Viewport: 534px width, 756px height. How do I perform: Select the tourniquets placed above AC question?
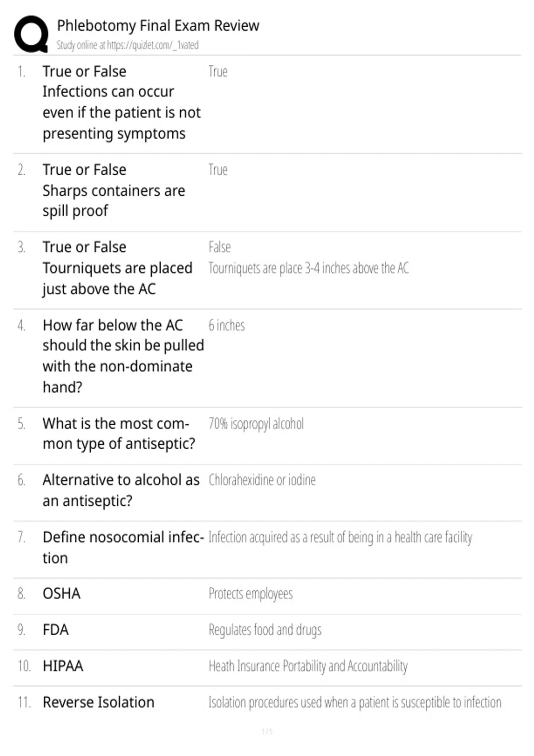pos(117,268)
